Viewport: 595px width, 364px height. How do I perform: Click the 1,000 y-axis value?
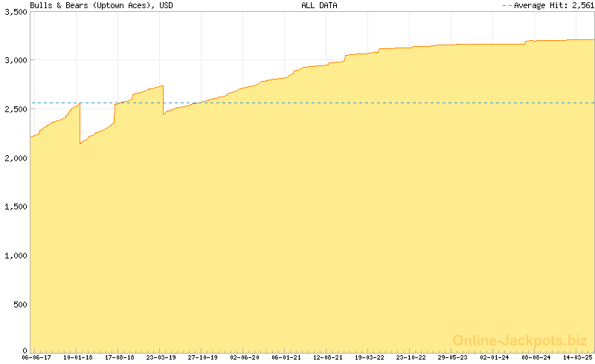(13, 255)
